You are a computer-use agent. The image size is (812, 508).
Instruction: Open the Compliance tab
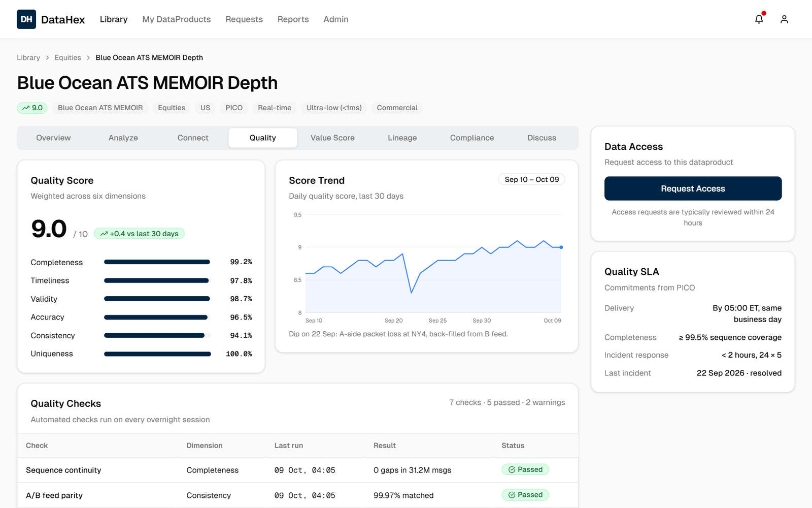472,138
